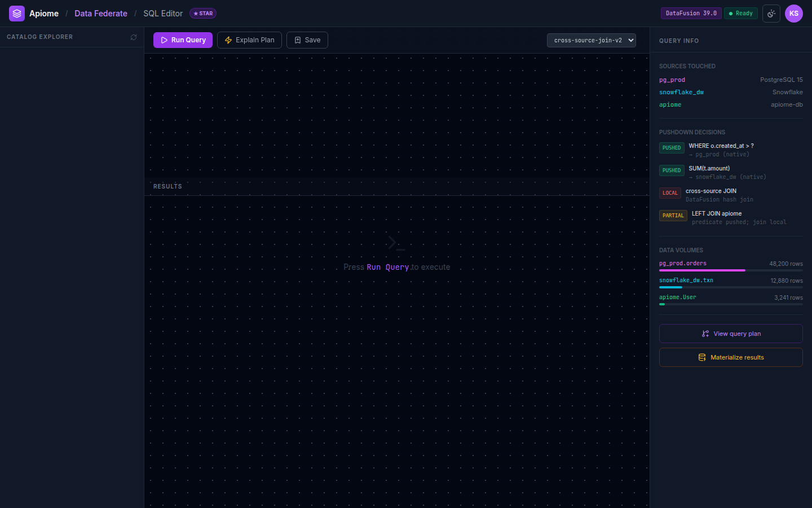Click the CATALOG EXPLORER header
812x508 pixels.
click(40, 37)
